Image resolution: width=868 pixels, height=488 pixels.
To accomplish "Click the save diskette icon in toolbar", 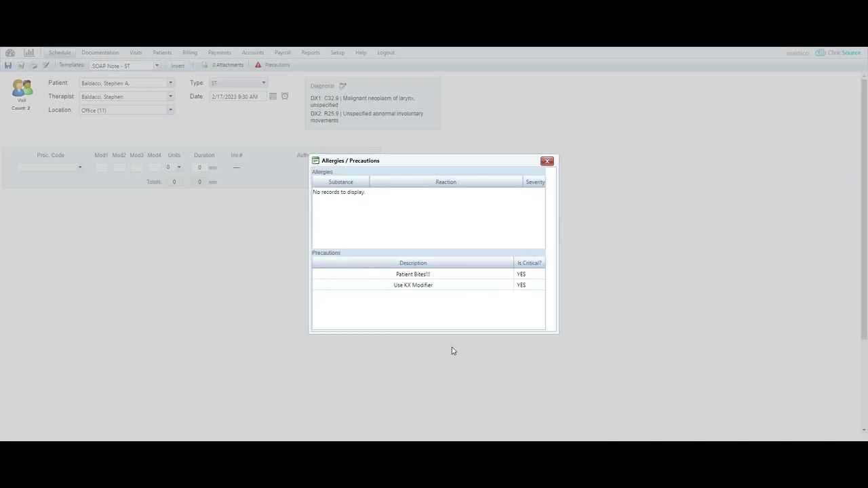I will point(8,65).
